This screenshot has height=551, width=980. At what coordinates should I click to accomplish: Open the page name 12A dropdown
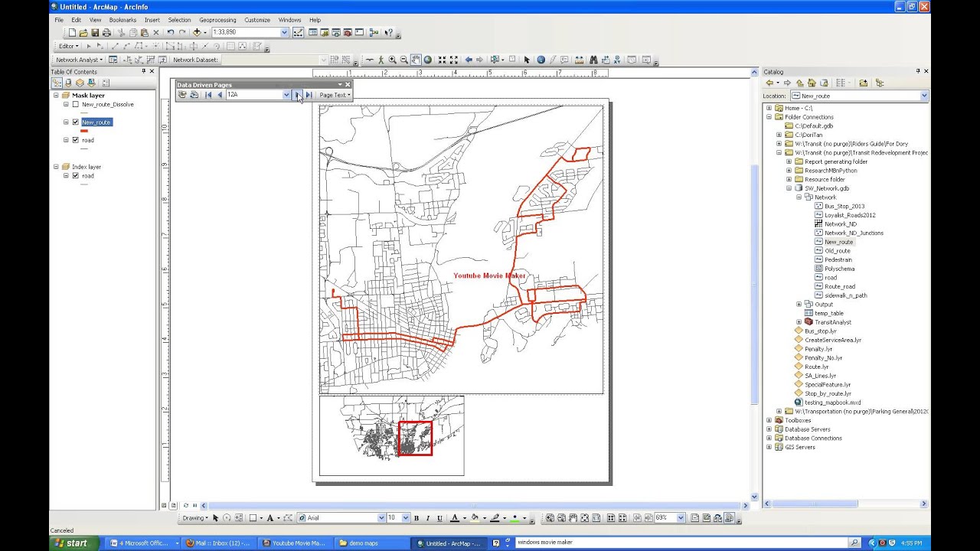point(286,95)
